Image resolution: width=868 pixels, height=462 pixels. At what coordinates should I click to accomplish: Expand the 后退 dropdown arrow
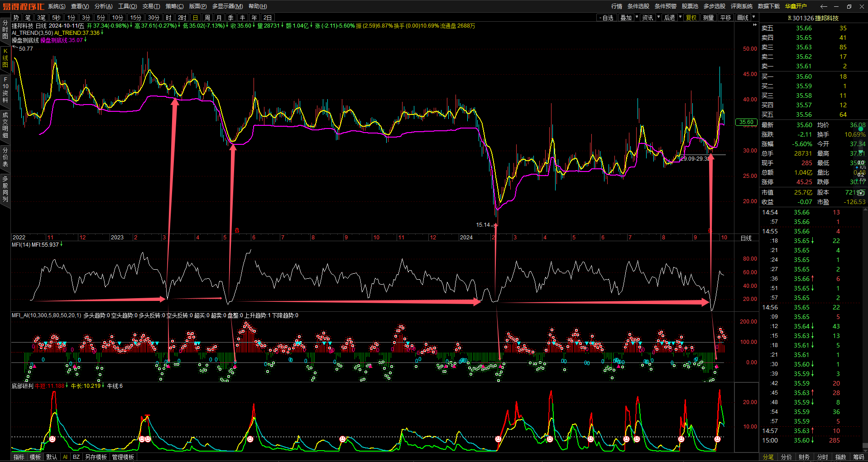[680, 17]
